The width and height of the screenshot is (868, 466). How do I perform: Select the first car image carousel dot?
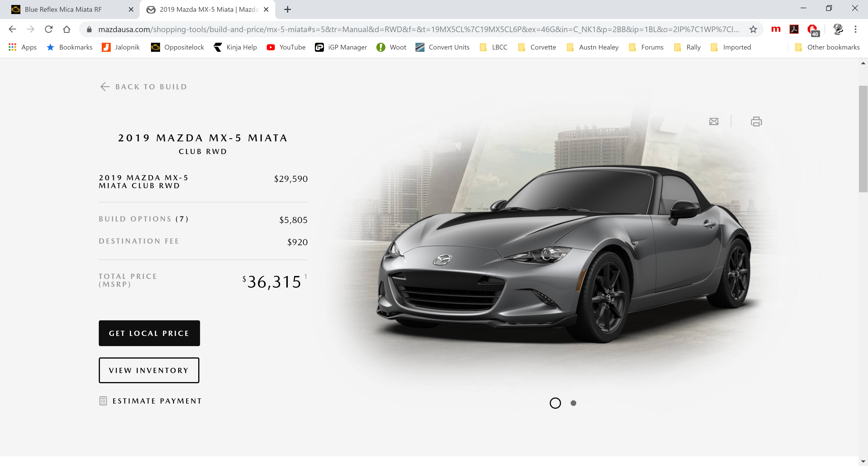click(x=555, y=403)
